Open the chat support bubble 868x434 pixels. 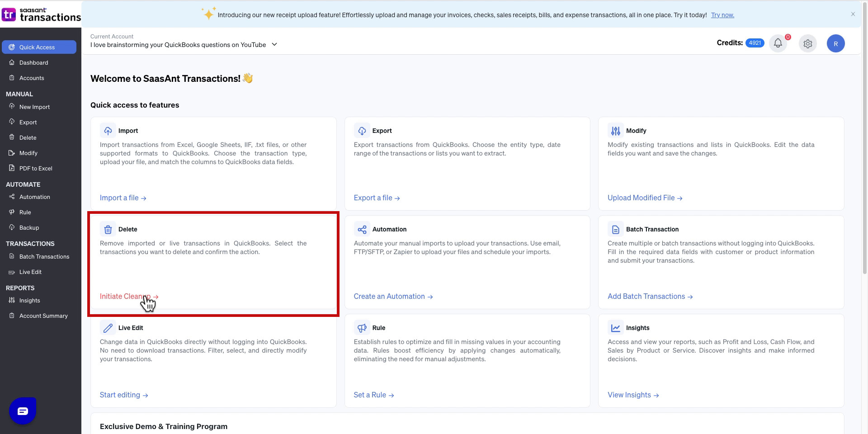[x=23, y=410]
